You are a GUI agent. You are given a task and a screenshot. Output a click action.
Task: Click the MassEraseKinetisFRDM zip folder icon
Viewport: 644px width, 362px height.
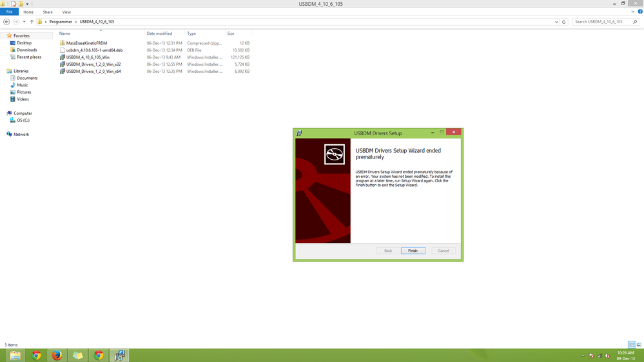tap(63, 43)
